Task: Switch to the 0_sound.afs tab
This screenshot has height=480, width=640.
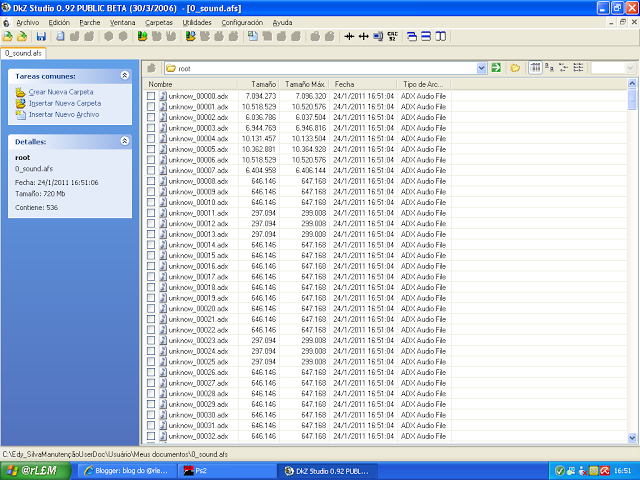Action: (x=23, y=53)
